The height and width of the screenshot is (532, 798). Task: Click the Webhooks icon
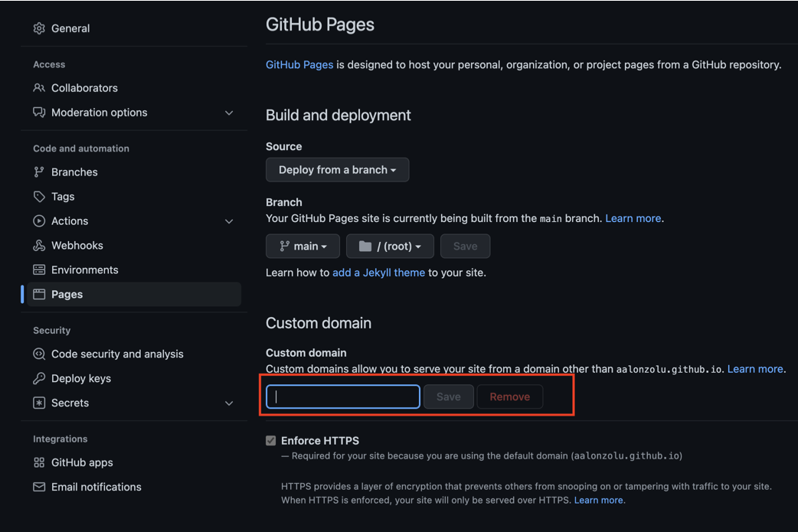[x=39, y=245]
